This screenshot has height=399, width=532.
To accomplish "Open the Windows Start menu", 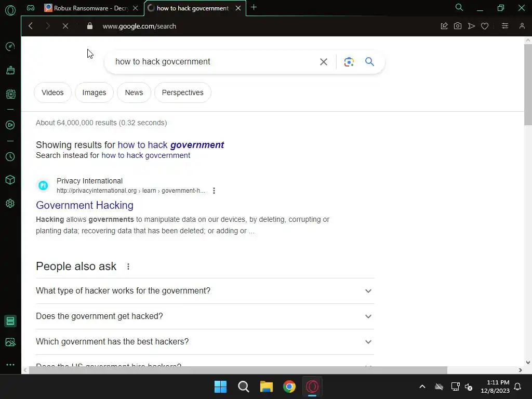I will [x=220, y=387].
